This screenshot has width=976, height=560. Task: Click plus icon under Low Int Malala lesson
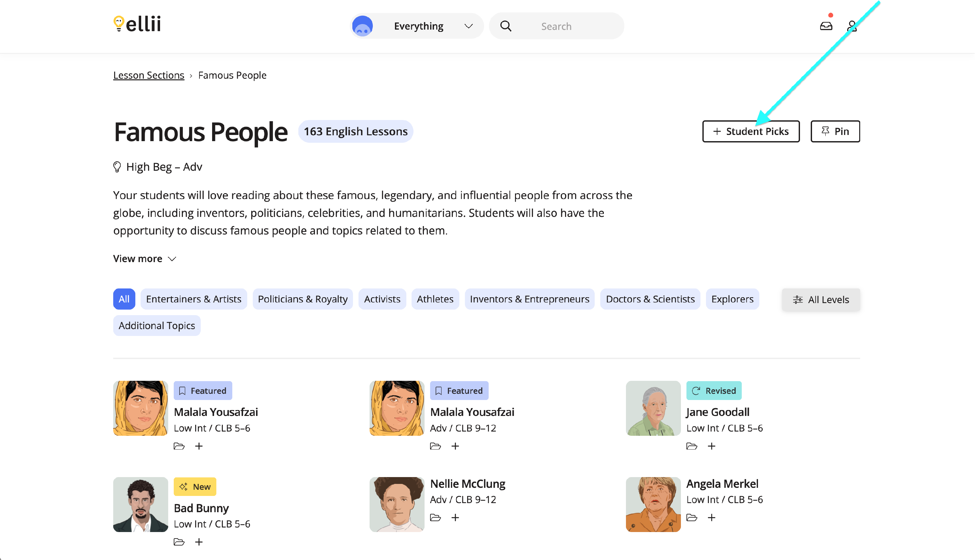198,446
